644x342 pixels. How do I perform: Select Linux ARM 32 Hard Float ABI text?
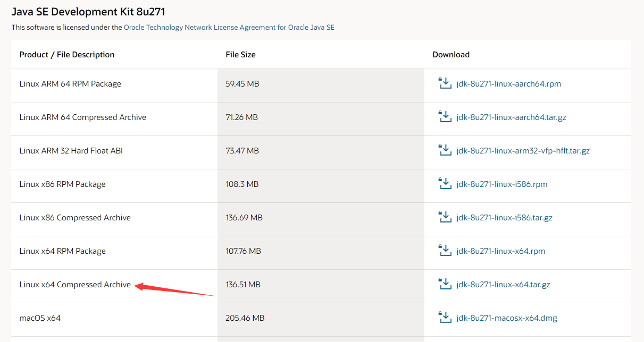[x=71, y=151]
